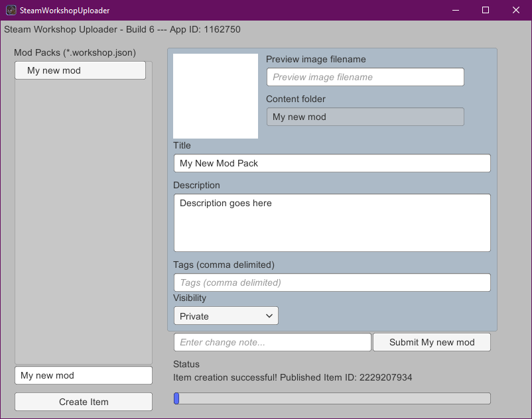Click the SteamWorkshopUploader app icon
The width and height of the screenshot is (532, 419).
pos(11,10)
